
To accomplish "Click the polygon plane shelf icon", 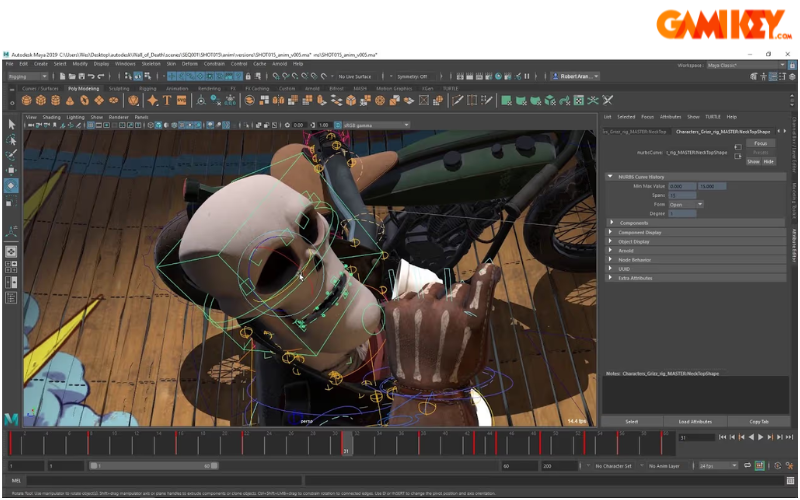I will 99,101.
